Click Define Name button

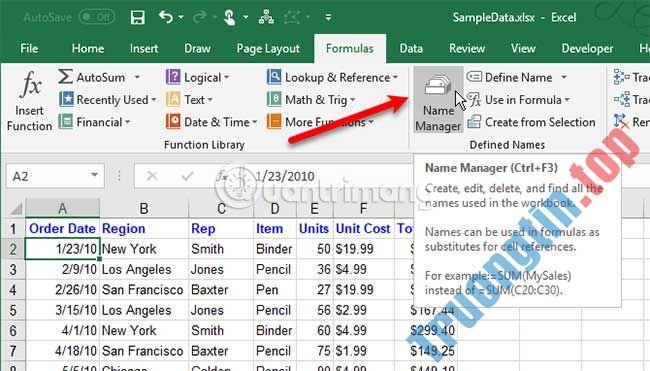(511, 77)
